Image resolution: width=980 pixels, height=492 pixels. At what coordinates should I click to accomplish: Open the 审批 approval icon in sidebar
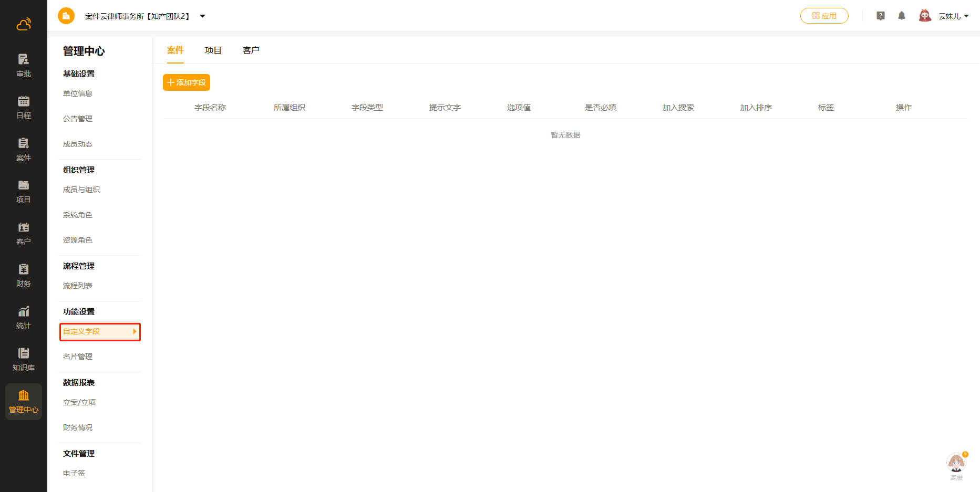coord(24,60)
